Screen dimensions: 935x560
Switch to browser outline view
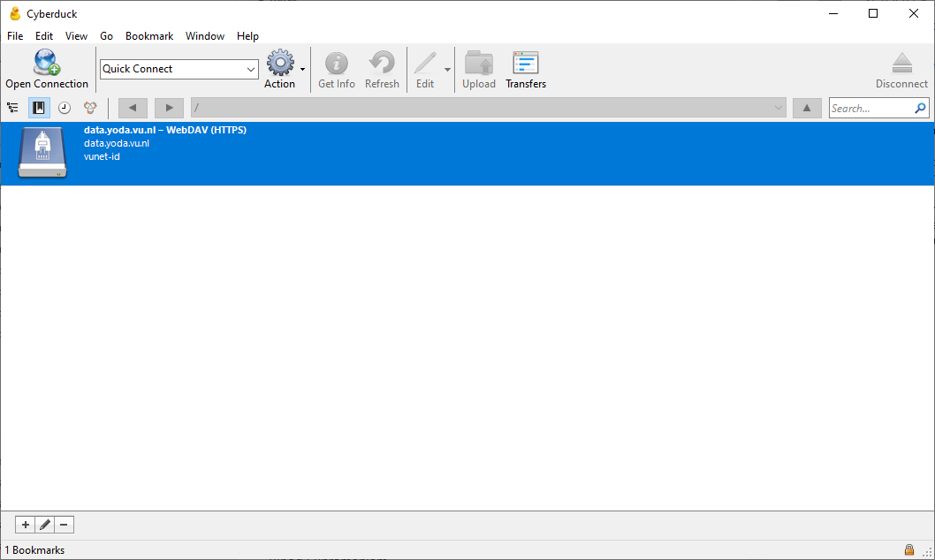click(x=12, y=108)
